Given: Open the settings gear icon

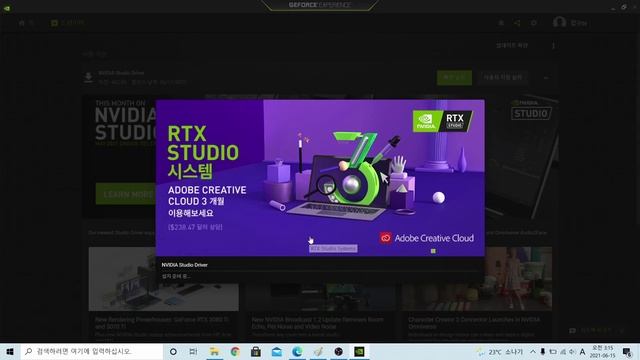Looking at the screenshot, I should (x=533, y=23).
